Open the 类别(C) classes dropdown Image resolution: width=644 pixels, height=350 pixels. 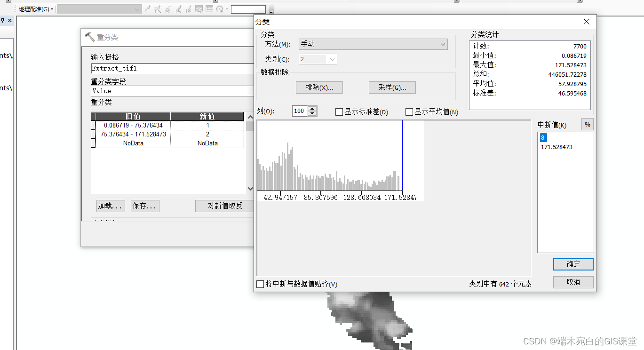click(318, 59)
